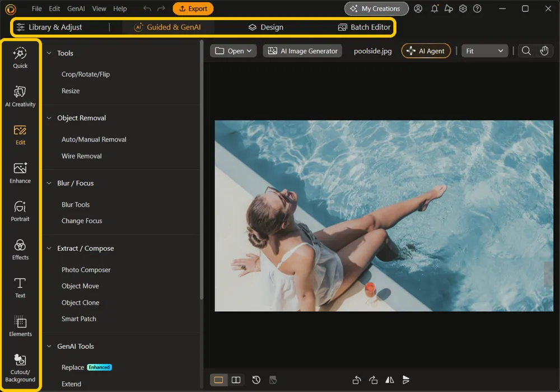
Task: Collapse the Extract / Compose section
Action: pyautogui.click(x=49, y=249)
